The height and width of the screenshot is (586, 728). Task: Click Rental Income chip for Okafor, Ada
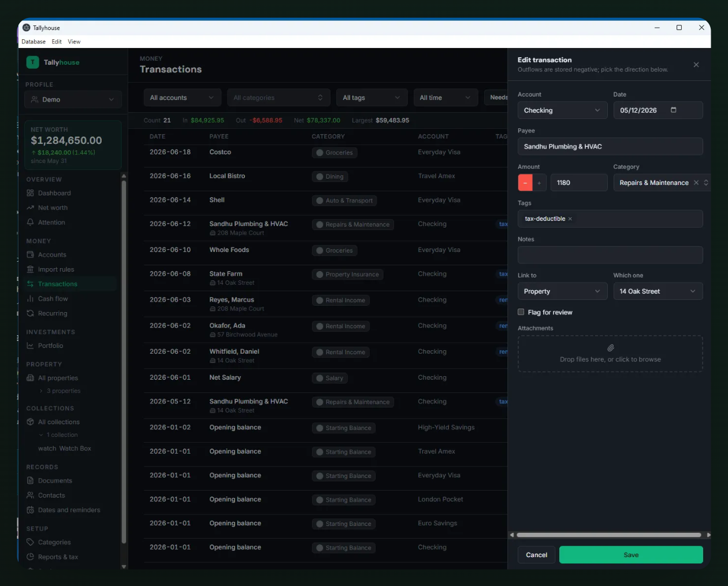point(340,327)
